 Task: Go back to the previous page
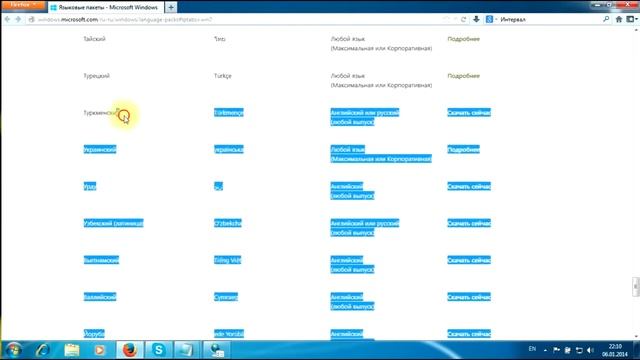coord(7,19)
